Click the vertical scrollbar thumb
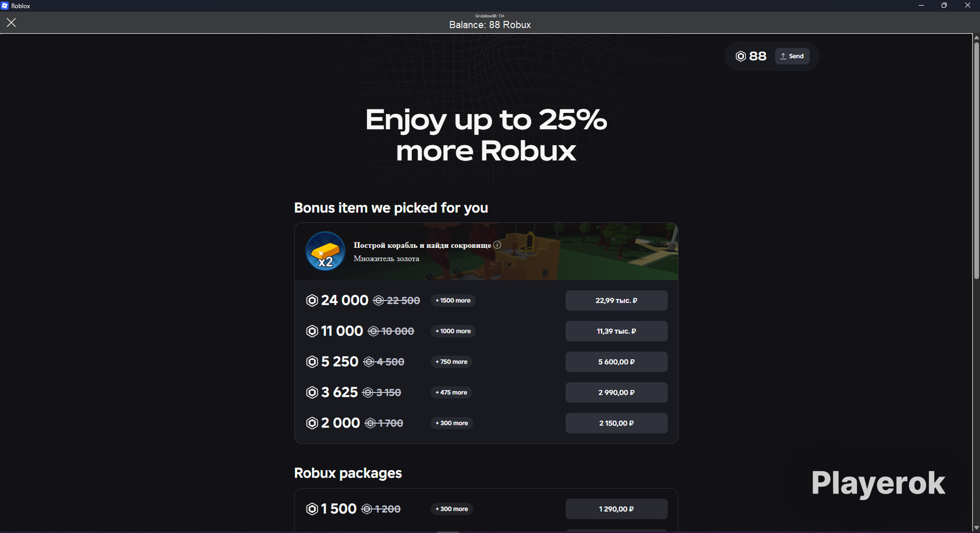 point(976,160)
